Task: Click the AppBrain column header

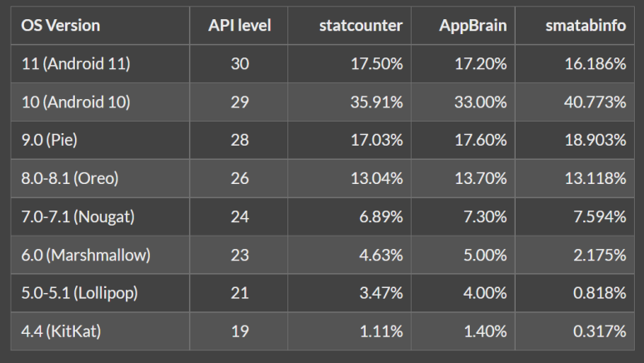Action: tap(472, 26)
